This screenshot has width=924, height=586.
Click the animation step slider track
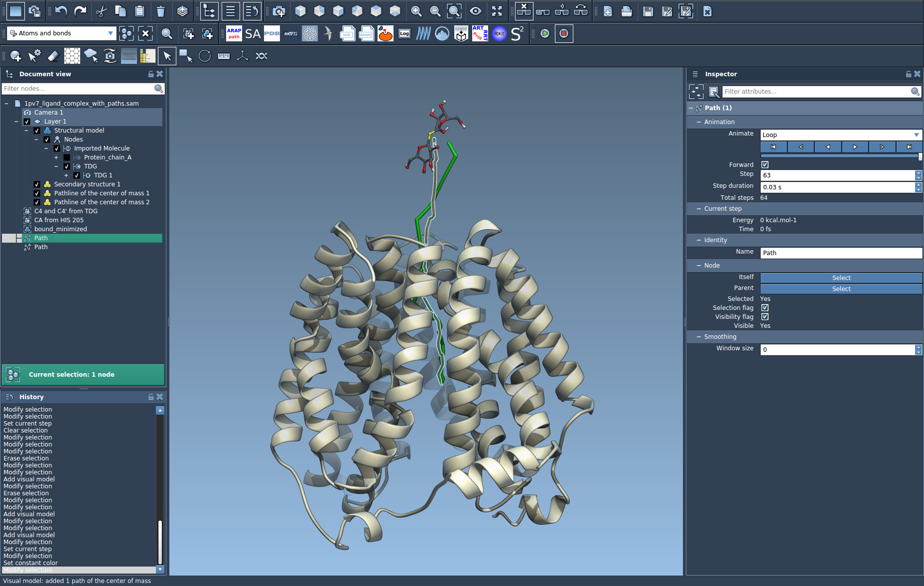click(x=841, y=156)
